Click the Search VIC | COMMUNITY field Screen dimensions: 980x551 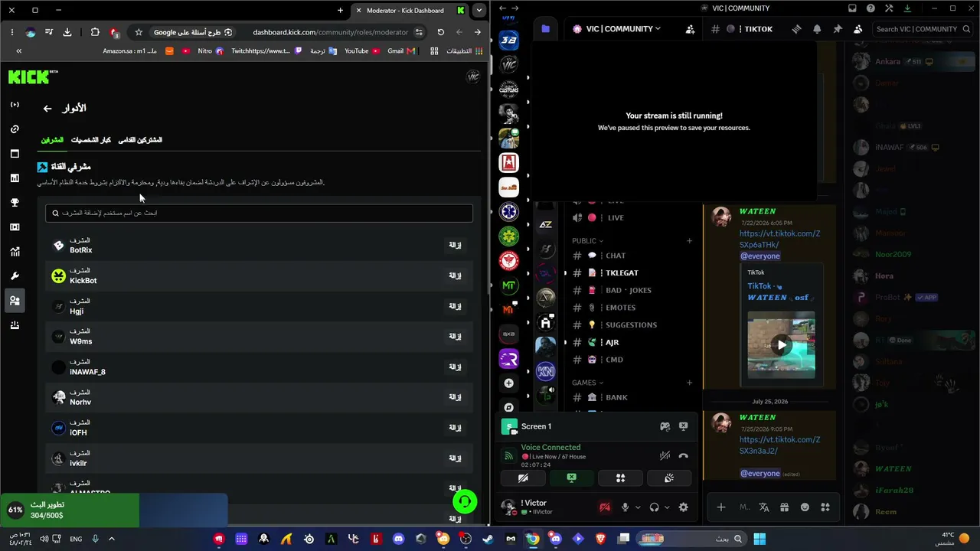click(923, 29)
